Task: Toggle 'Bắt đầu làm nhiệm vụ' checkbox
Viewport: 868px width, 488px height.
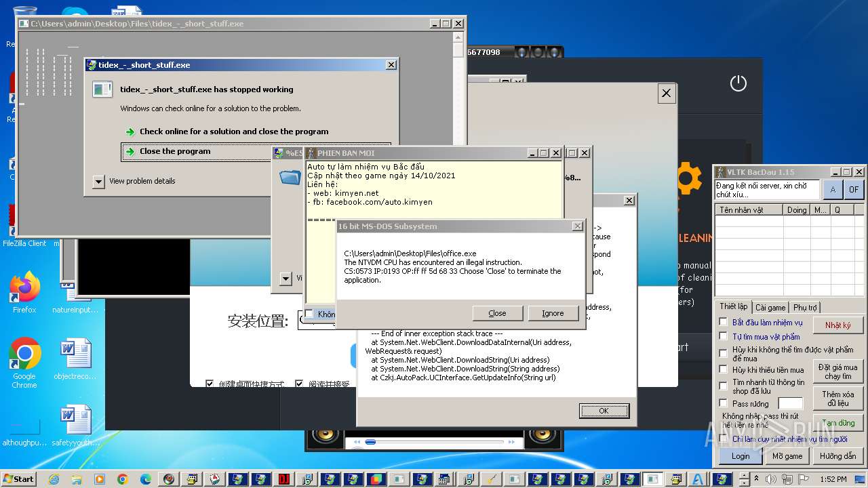Action: coord(723,322)
